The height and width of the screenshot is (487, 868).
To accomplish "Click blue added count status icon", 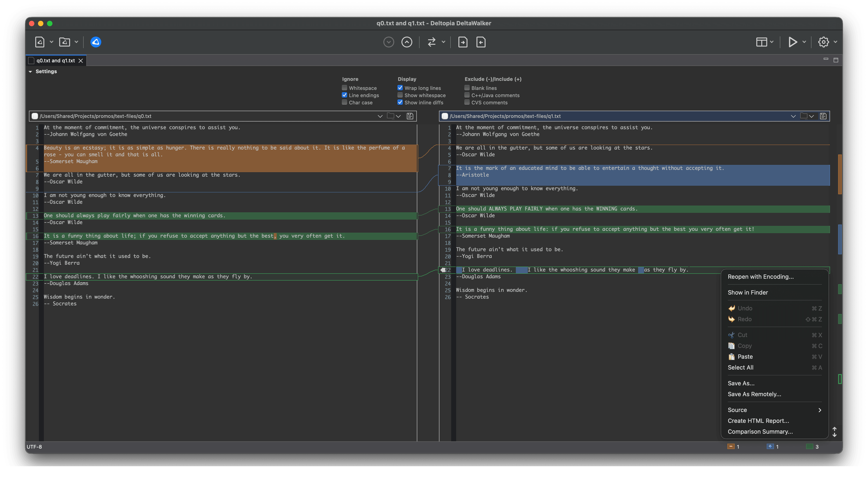I will pos(770,447).
